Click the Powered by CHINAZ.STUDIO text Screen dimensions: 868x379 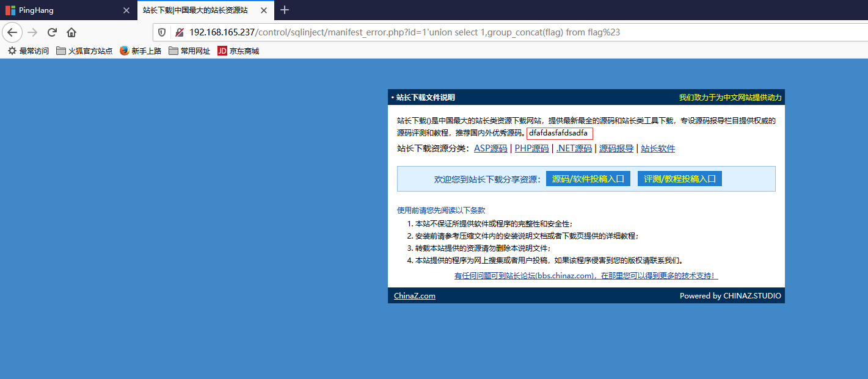(731, 296)
